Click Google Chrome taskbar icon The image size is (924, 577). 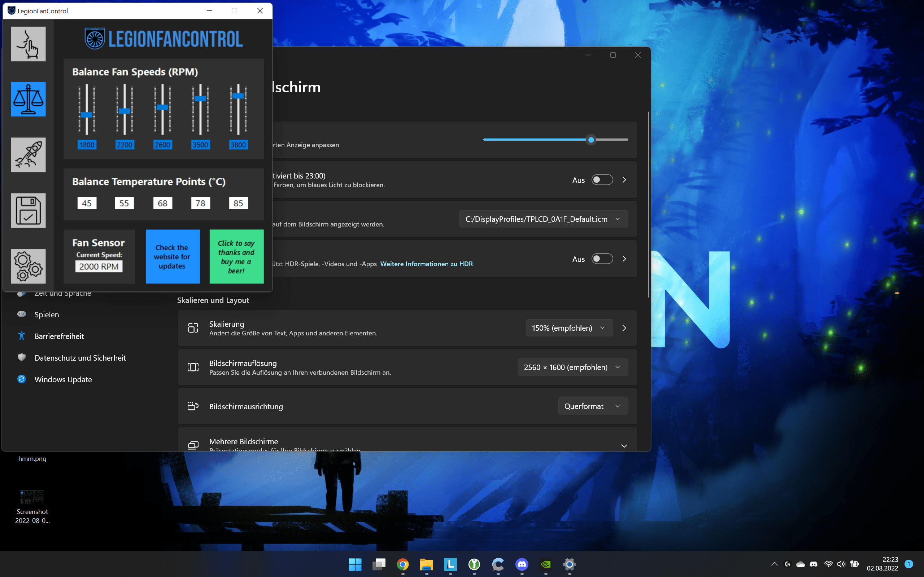(x=402, y=564)
